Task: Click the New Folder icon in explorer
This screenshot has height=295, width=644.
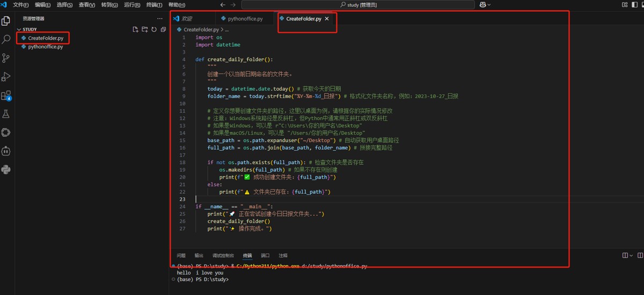Action: (x=145, y=29)
